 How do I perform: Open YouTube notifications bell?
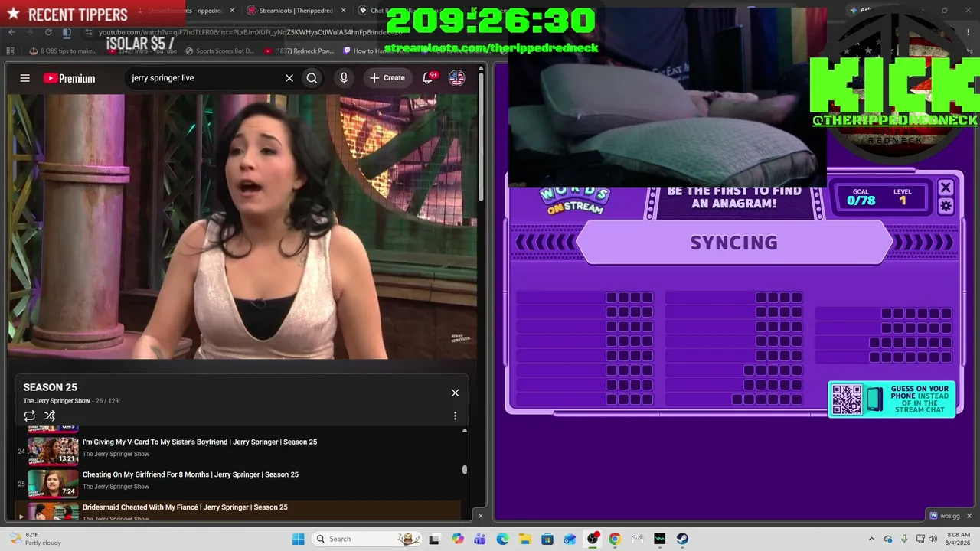428,78
